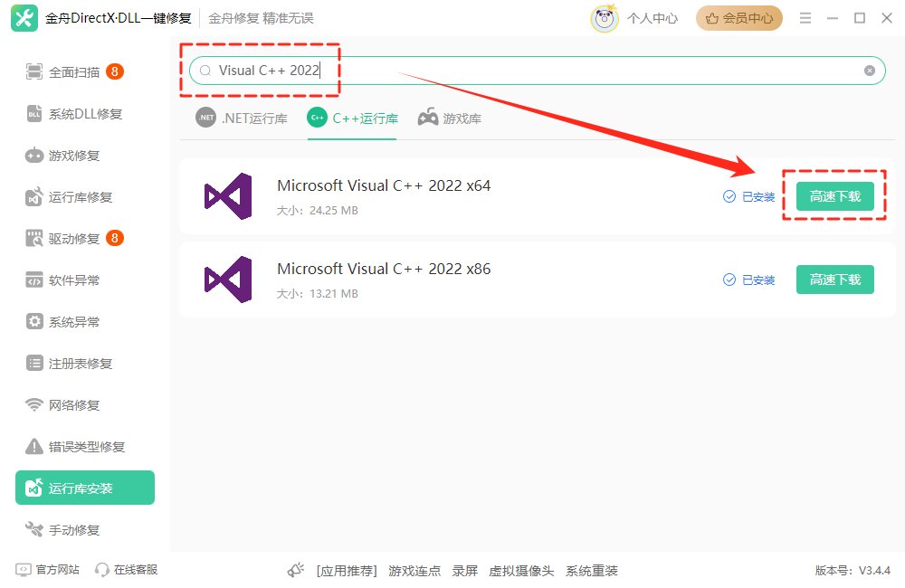Click the 大小: 13.21 MB size text

pos(318,294)
